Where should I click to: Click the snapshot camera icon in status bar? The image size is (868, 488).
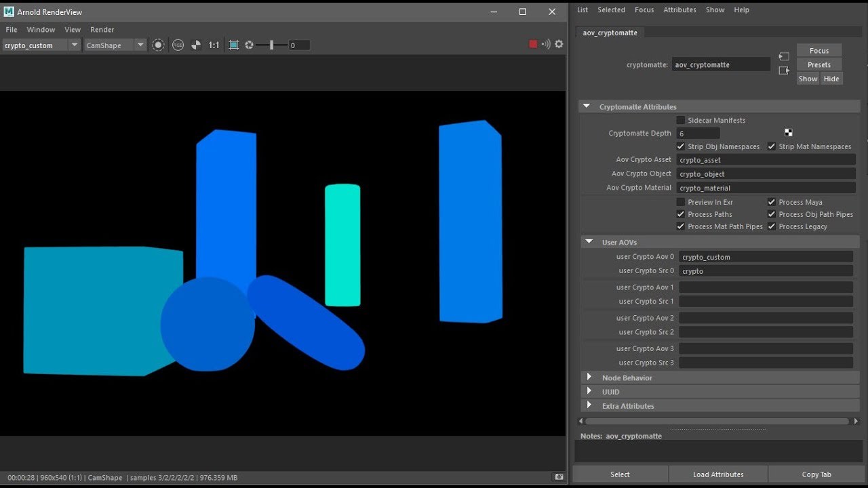pyautogui.click(x=558, y=477)
